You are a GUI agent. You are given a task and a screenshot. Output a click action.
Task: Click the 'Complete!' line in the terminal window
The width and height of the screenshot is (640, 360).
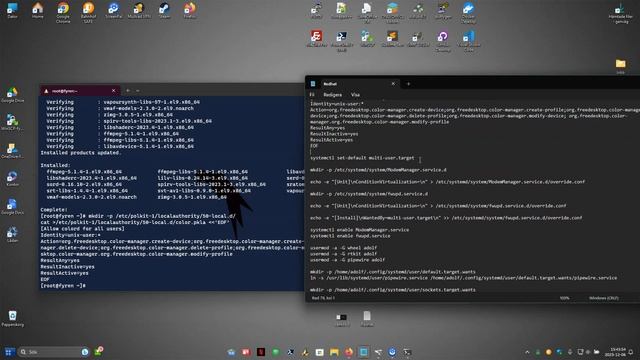coord(53,209)
